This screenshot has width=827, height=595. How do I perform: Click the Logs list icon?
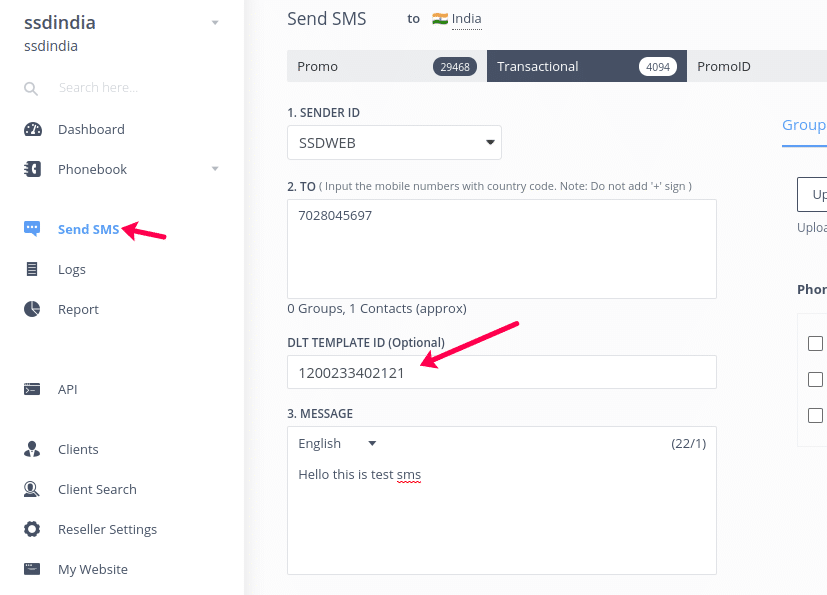[32, 269]
